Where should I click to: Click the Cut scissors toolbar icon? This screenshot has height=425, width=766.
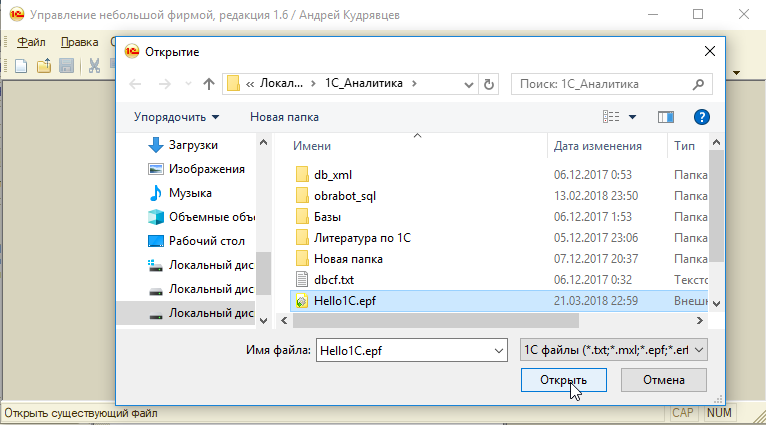pyautogui.click(x=94, y=66)
